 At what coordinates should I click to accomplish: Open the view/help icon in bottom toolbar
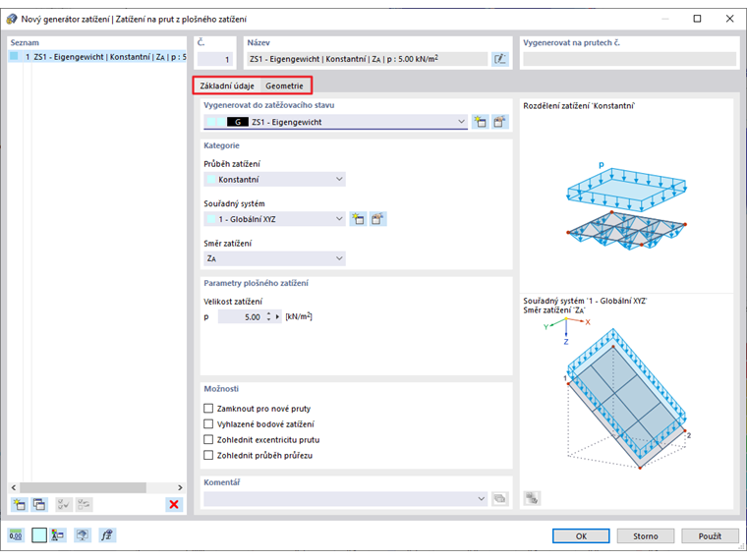[x=83, y=535]
